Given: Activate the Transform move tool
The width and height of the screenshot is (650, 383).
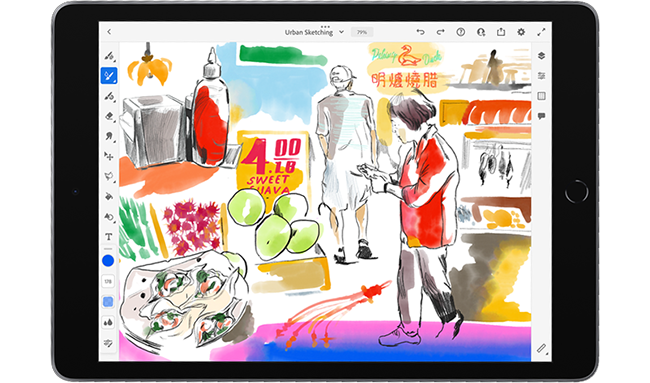Looking at the screenshot, I should coord(109,156).
